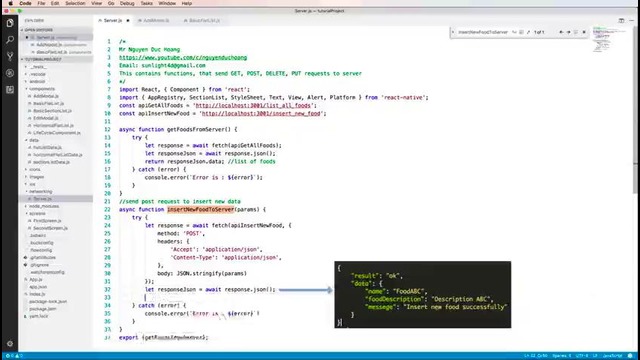The width and height of the screenshot is (640, 360).
Task: Open LifeCycleComponent.js in file tree
Action: [x=56, y=133]
